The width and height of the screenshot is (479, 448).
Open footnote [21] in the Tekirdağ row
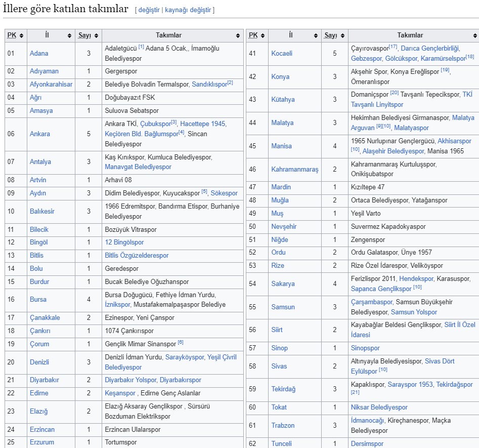pyautogui.click(x=355, y=392)
